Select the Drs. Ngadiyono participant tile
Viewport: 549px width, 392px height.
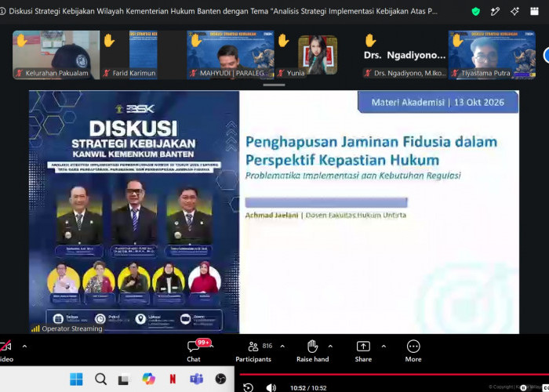[x=405, y=55]
